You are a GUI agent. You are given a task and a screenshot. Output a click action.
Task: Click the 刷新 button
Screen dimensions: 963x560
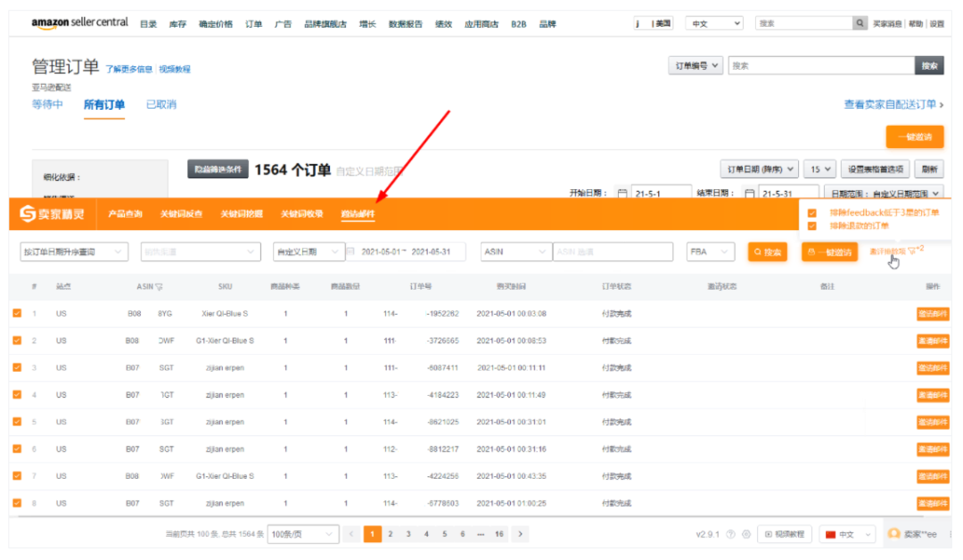[x=929, y=169]
